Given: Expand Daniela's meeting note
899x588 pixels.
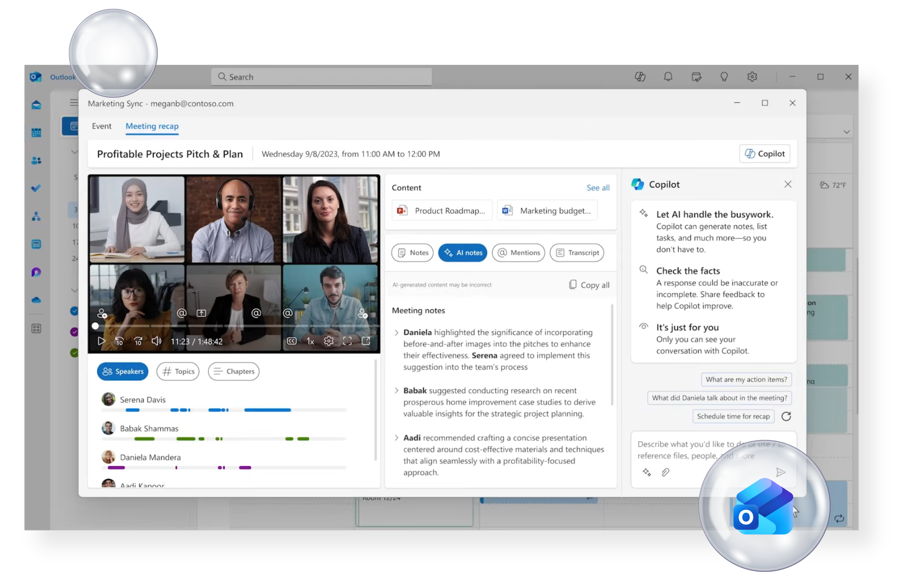Looking at the screenshot, I should pos(396,333).
